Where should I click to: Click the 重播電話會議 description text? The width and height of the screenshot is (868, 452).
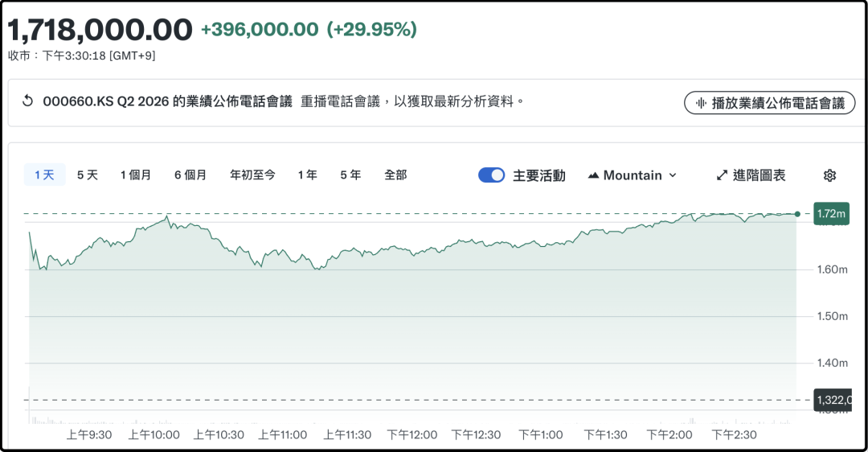point(412,101)
